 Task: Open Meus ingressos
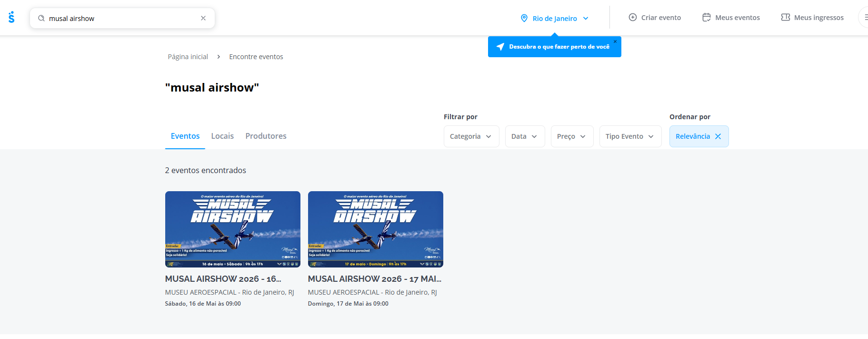(812, 17)
